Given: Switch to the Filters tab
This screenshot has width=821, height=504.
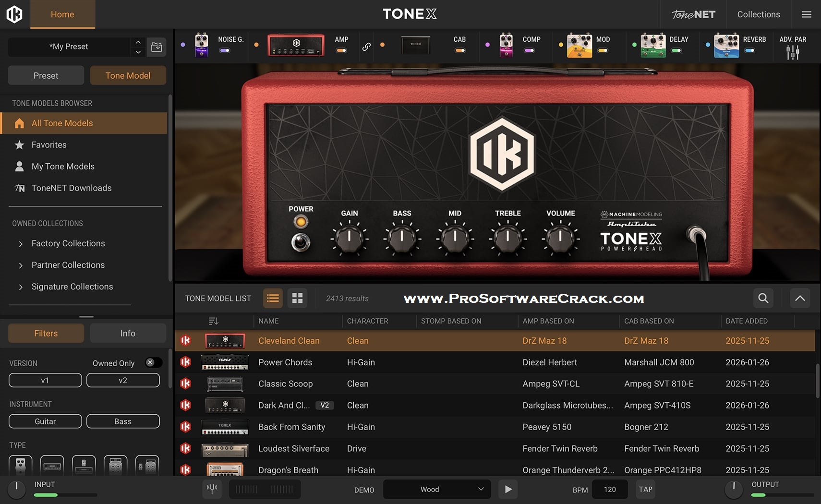Looking at the screenshot, I should [x=46, y=333].
